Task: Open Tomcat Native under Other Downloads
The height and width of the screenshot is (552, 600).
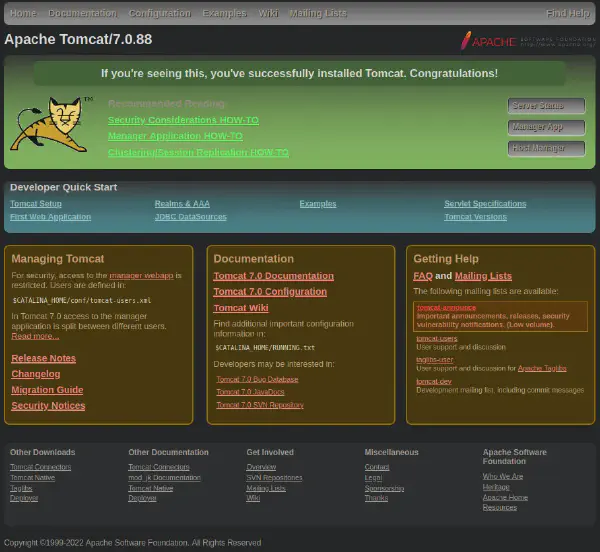Action: [x=33, y=478]
